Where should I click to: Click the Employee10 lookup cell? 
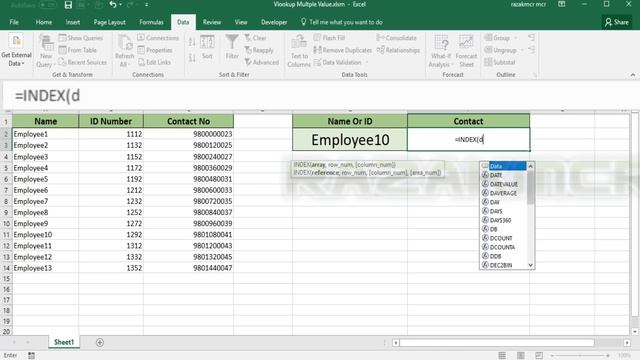coord(350,140)
